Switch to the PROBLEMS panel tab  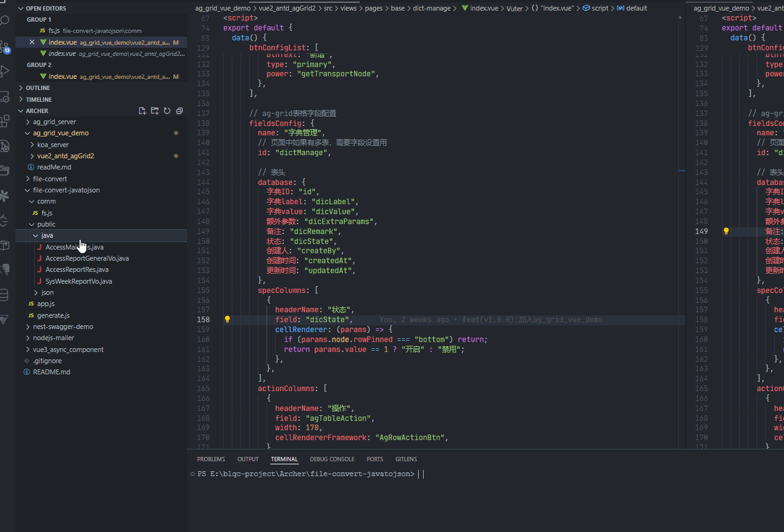211,459
